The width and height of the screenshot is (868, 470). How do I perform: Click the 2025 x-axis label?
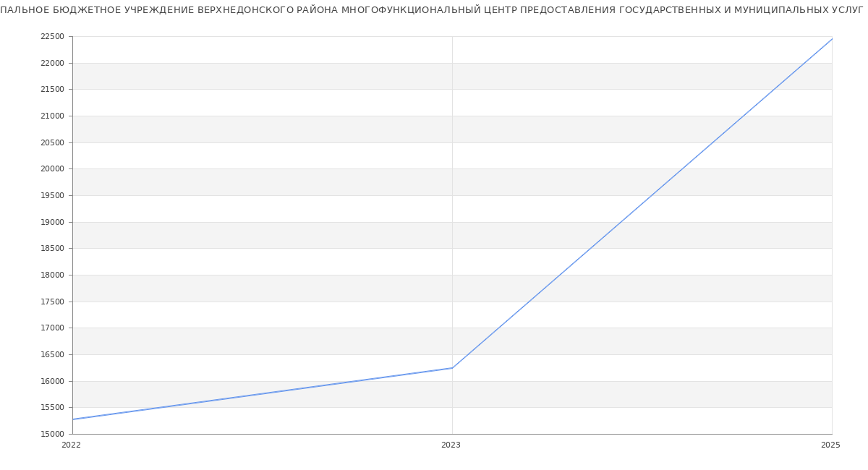click(830, 445)
